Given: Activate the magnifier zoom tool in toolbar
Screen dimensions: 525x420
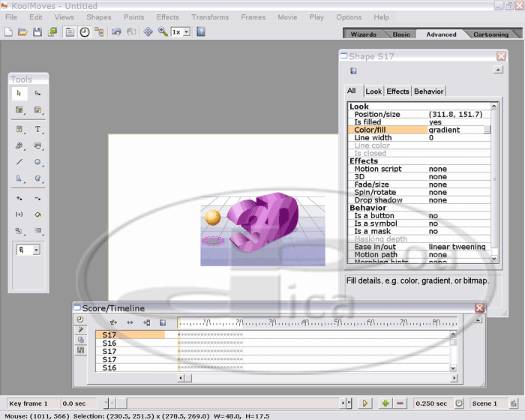Looking at the screenshot, I should 163,32.
